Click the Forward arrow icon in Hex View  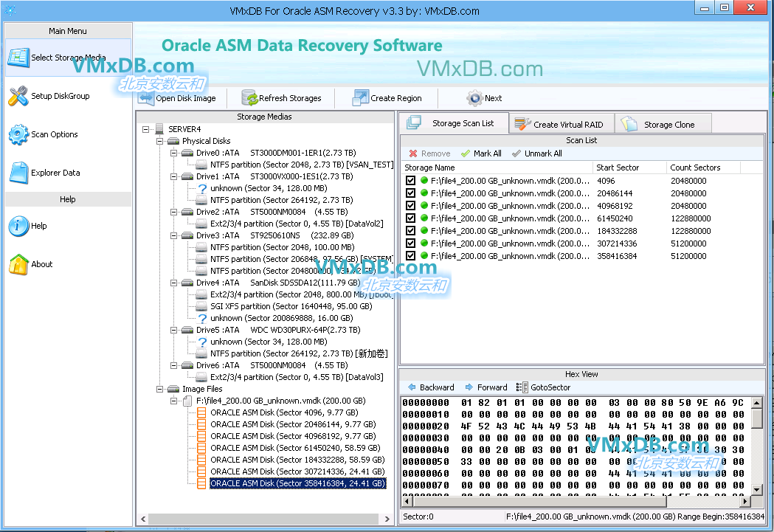(x=469, y=387)
